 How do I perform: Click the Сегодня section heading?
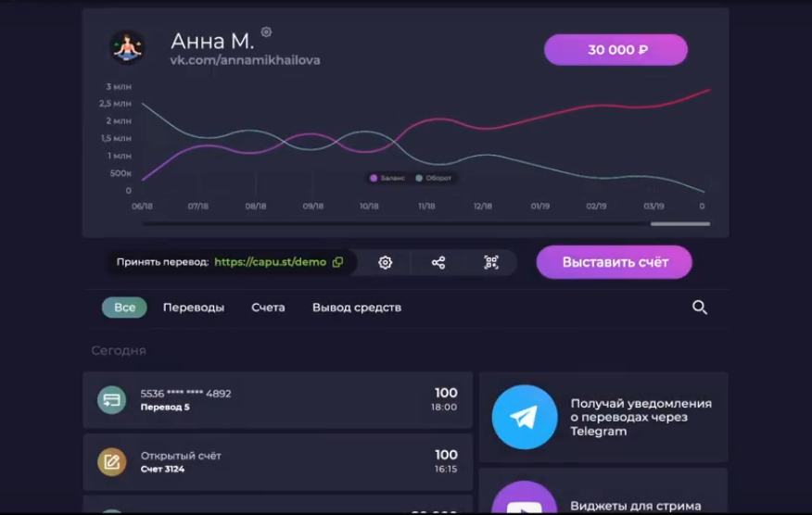coord(119,351)
